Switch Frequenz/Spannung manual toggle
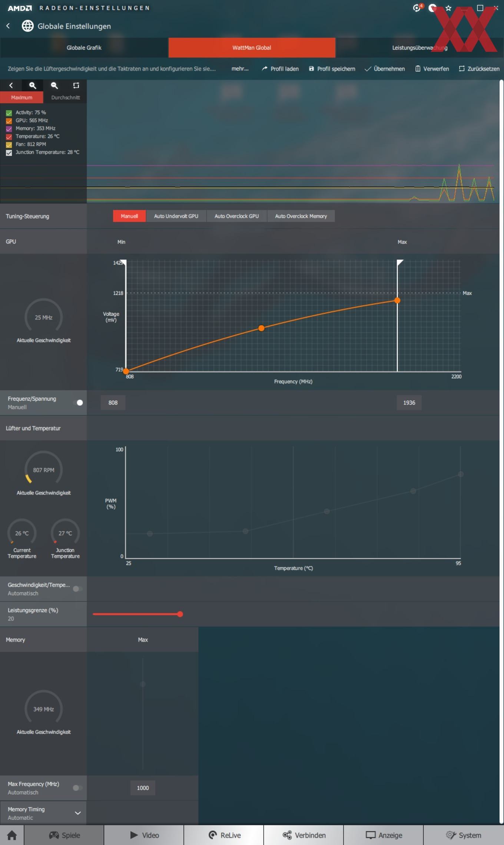Screen dimensions: 504x845 (x=78, y=402)
